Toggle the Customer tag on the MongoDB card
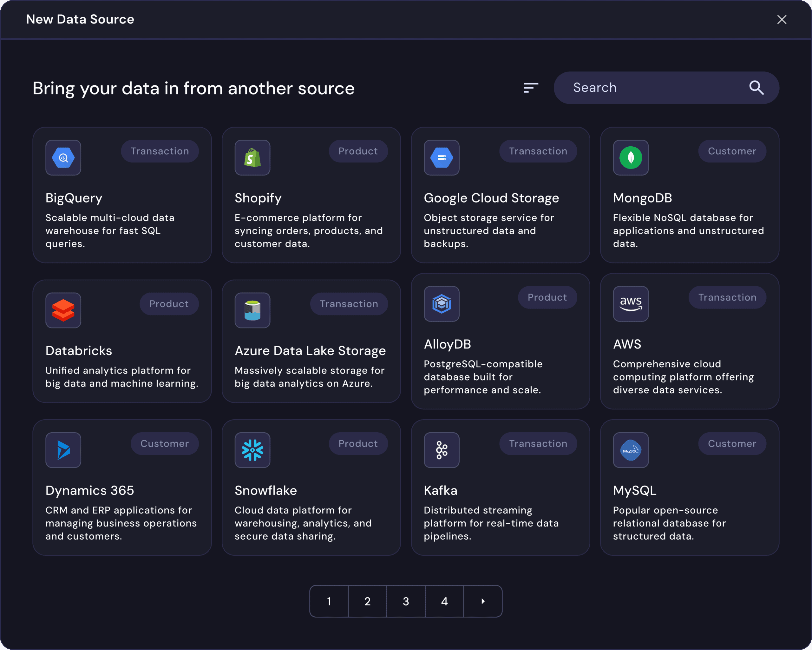The image size is (812, 650). click(x=732, y=151)
